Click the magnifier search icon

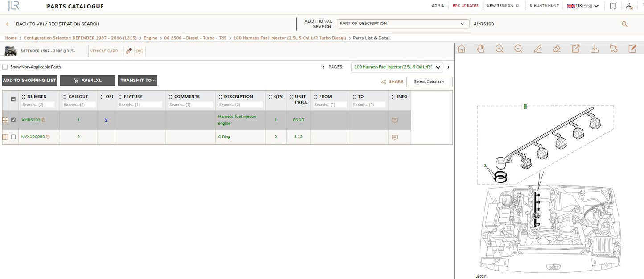(x=624, y=24)
